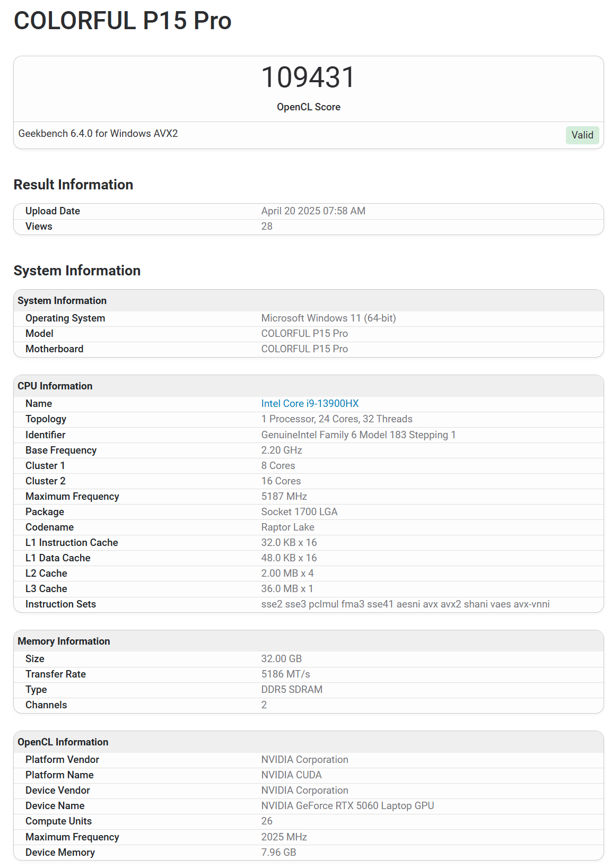
Task: Select memory type DDR5 SDRAM
Action: [292, 690]
